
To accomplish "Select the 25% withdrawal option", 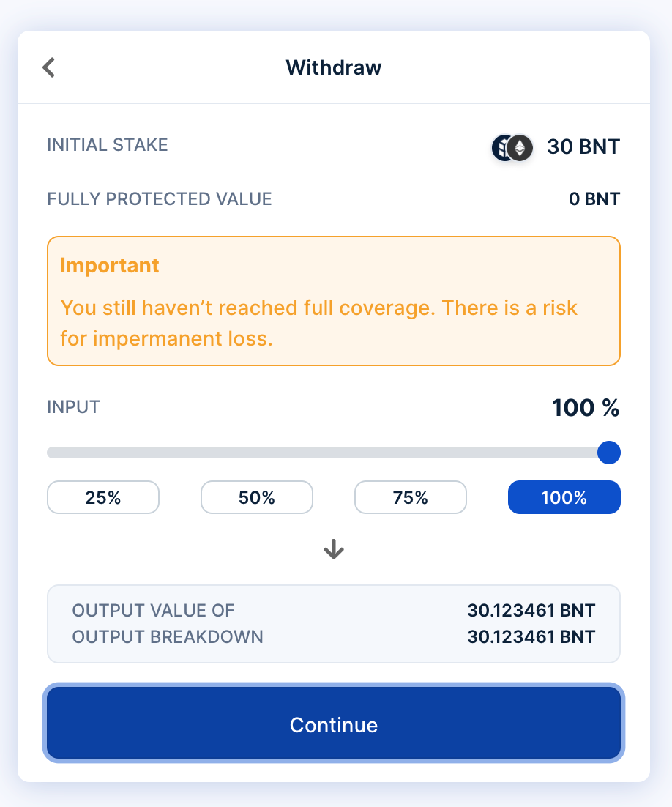I will coord(102,497).
